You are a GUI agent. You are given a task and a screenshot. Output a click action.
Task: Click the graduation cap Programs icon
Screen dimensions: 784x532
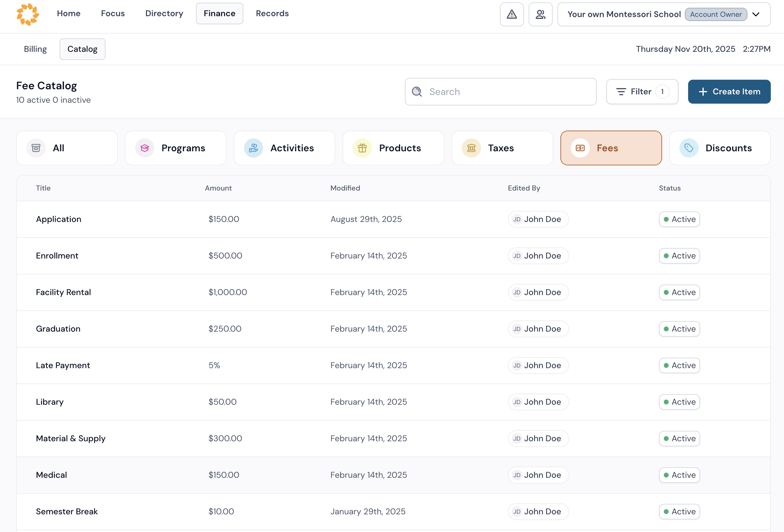[x=145, y=148]
